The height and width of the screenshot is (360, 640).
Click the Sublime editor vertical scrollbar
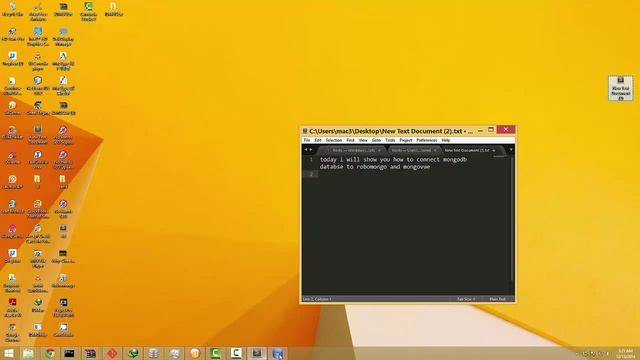[512, 218]
